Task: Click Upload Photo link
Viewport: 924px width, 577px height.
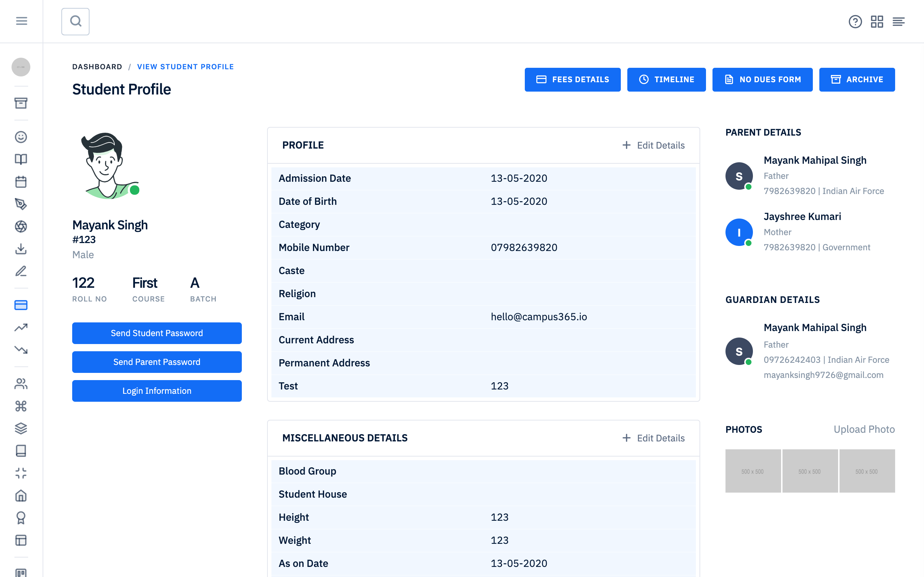Action: (864, 429)
